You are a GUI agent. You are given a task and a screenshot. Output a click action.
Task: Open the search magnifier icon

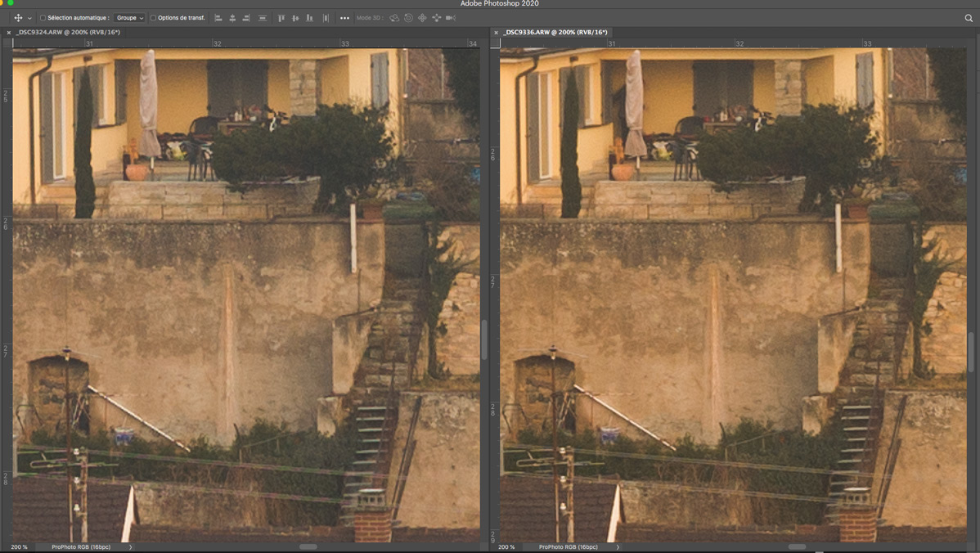[x=969, y=18]
